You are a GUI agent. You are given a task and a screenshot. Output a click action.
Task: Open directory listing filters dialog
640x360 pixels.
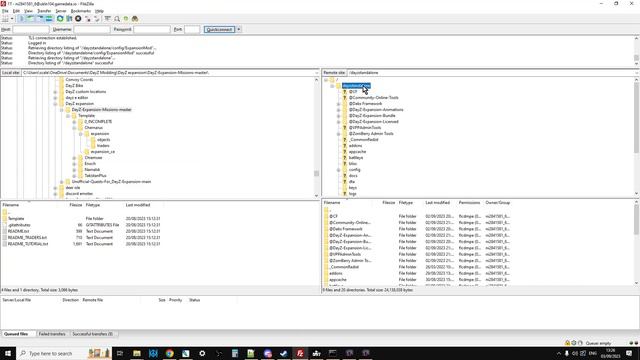tap(107, 19)
